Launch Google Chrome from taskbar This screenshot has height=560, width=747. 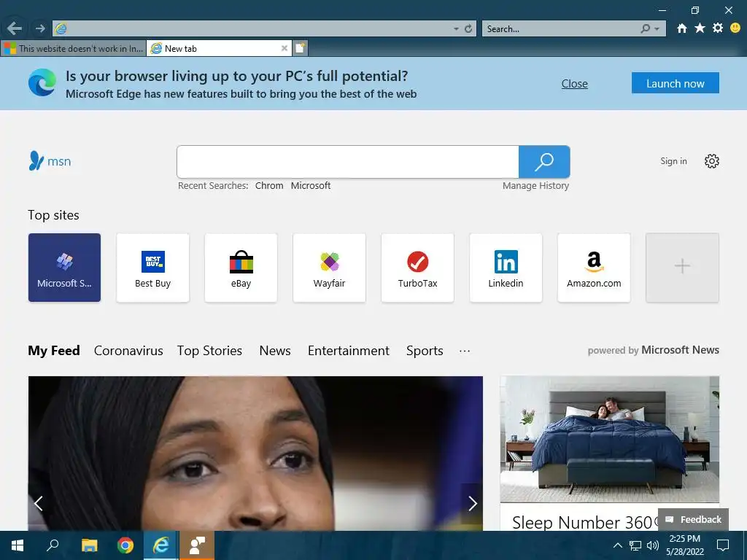click(125, 545)
